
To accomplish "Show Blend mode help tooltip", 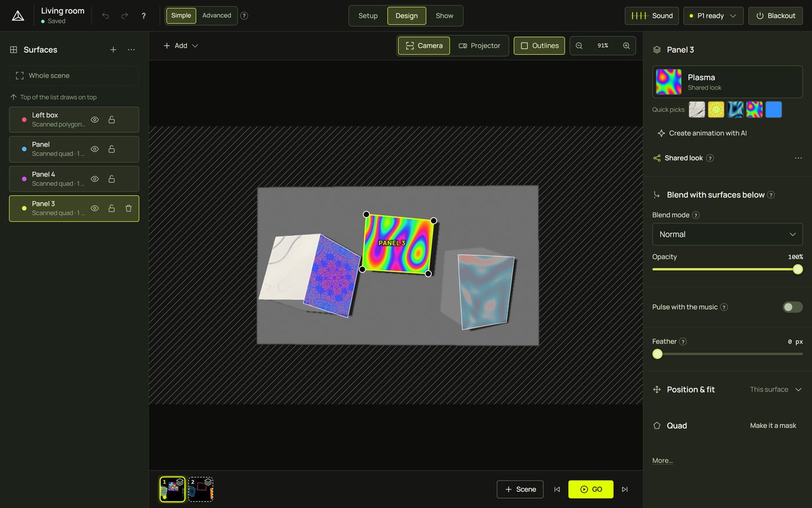I will [x=696, y=215].
